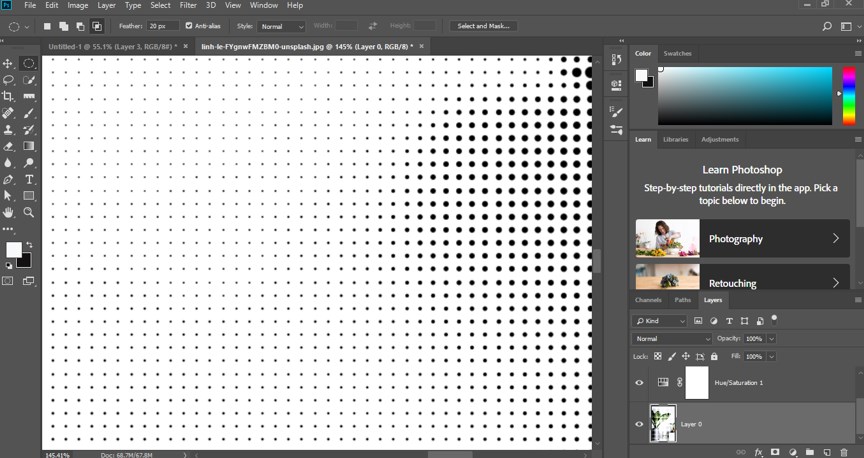Open the Opacity slider dropdown arrow

pyautogui.click(x=771, y=338)
